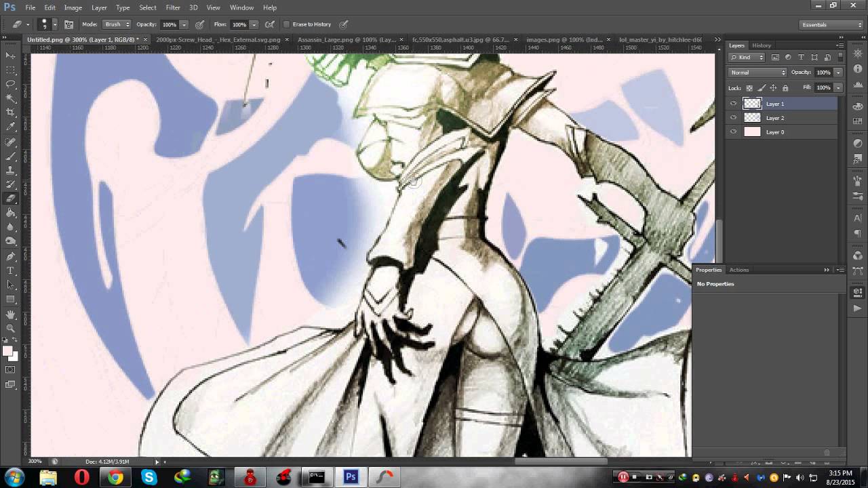868x488 pixels.
Task: Open the Layer menu
Action: point(99,7)
